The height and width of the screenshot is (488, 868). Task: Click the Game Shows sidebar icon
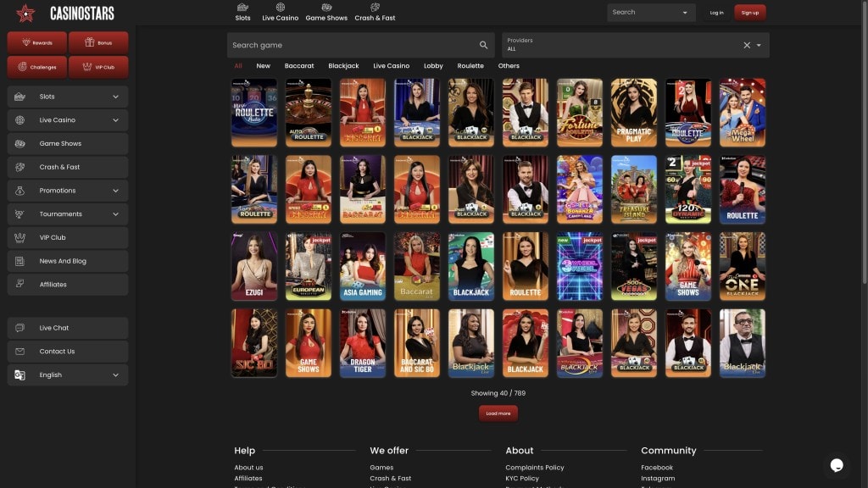(x=20, y=144)
